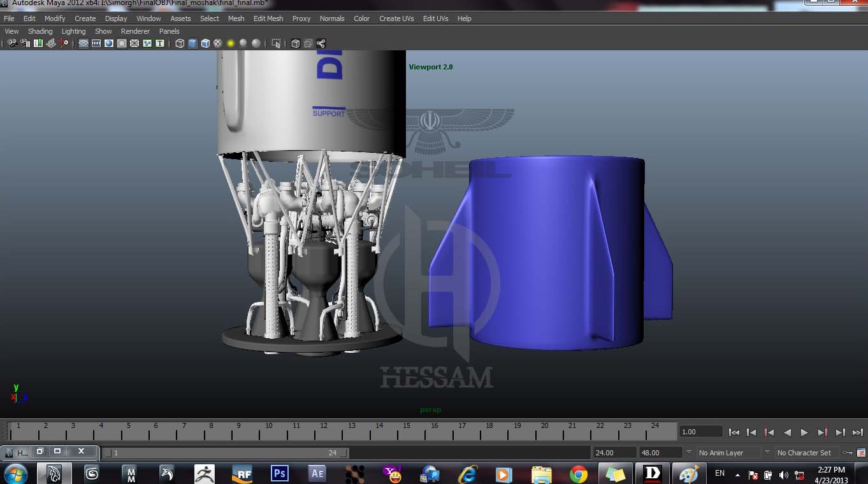Open the panel Lighting menu
868x484 pixels.
(x=73, y=31)
